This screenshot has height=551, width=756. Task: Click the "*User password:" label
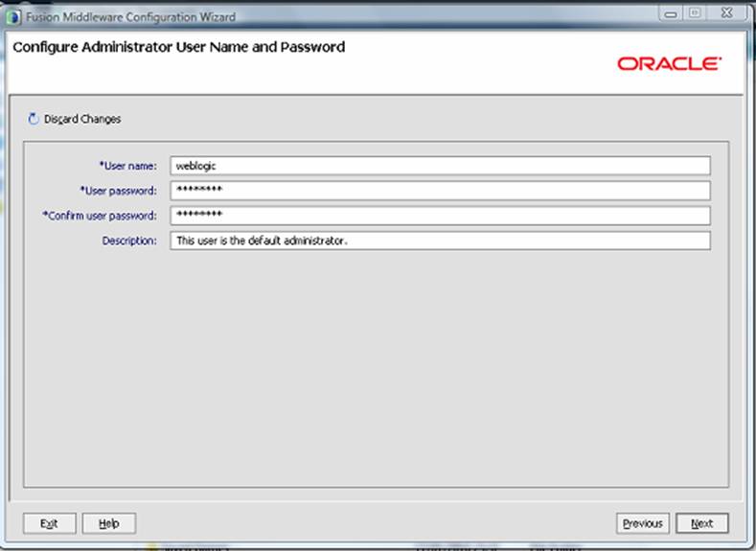point(118,191)
